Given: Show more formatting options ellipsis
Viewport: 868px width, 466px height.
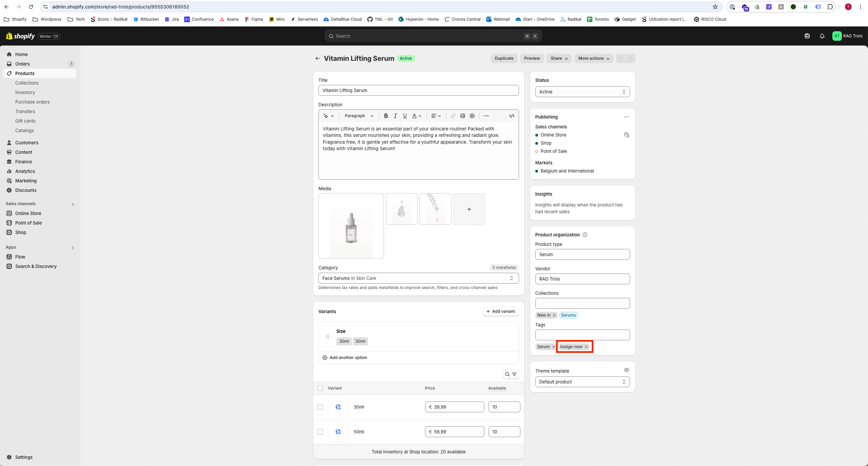Looking at the screenshot, I should [x=486, y=116].
